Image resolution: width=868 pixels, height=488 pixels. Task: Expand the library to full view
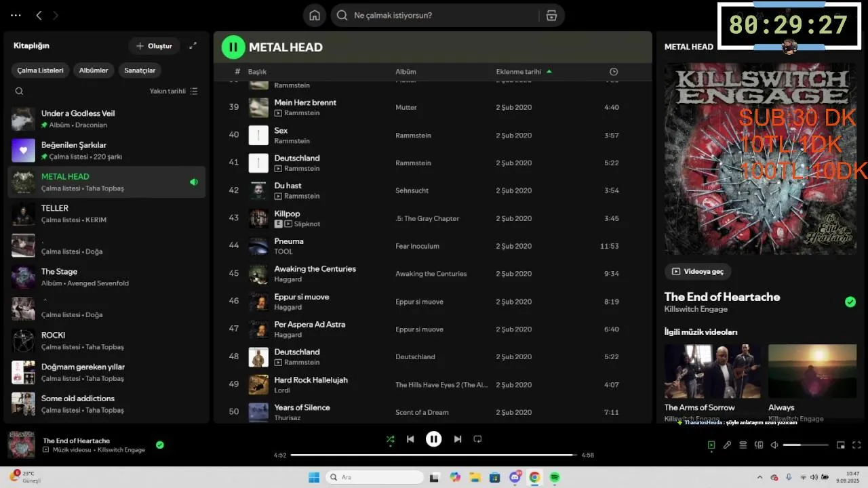pyautogui.click(x=193, y=45)
